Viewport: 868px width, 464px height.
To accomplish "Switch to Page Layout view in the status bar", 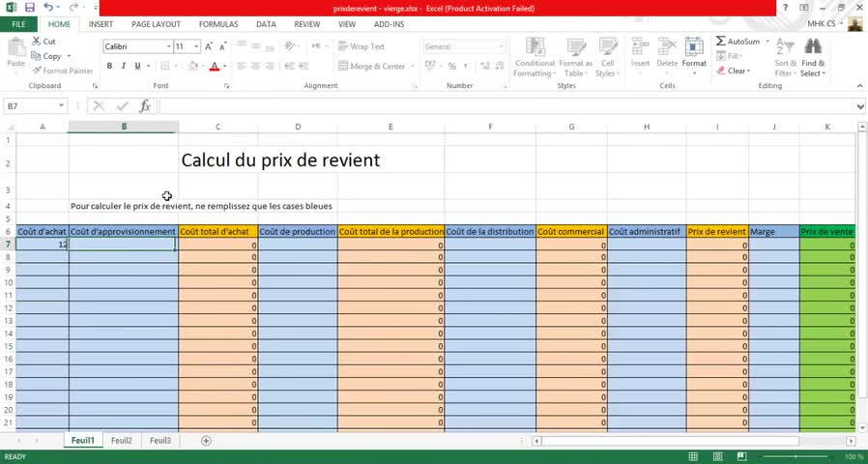I will 717,457.
